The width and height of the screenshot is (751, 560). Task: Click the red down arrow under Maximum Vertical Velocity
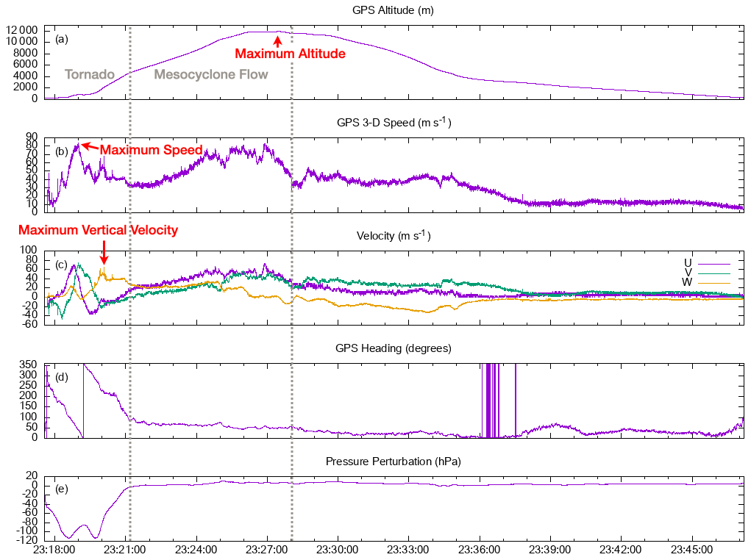click(x=104, y=252)
